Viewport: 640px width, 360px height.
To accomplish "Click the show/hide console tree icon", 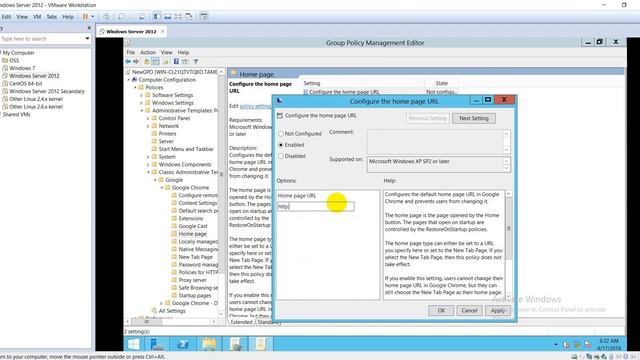I will coord(155,62).
